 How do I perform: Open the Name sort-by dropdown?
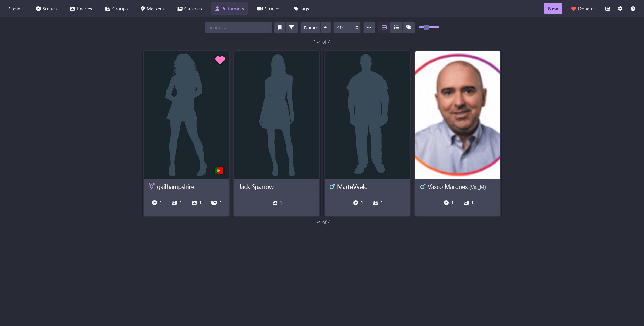310,27
